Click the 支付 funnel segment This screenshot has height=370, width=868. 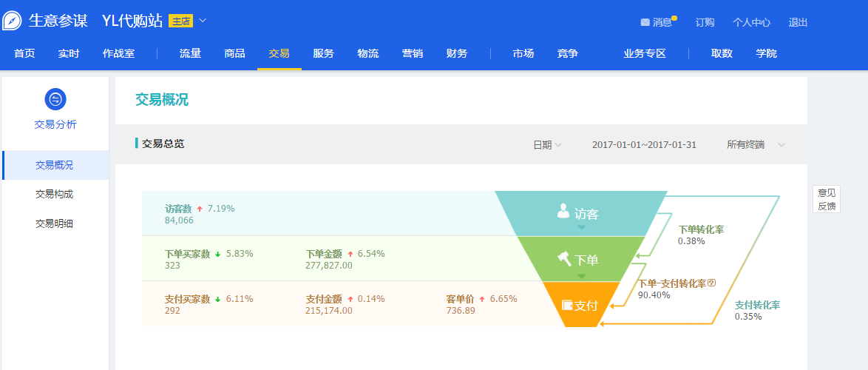(x=580, y=304)
